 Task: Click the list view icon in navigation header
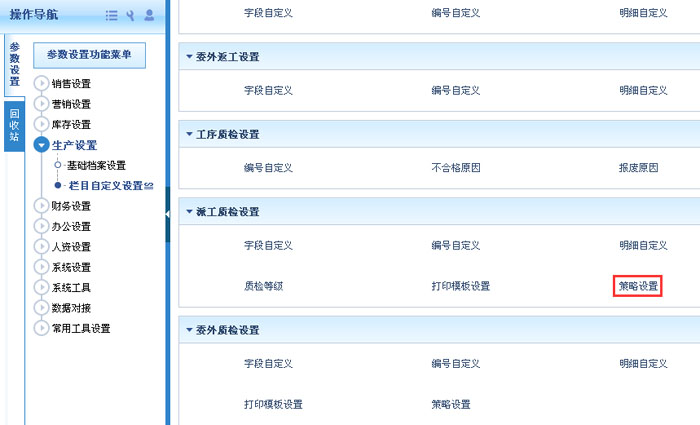(112, 15)
